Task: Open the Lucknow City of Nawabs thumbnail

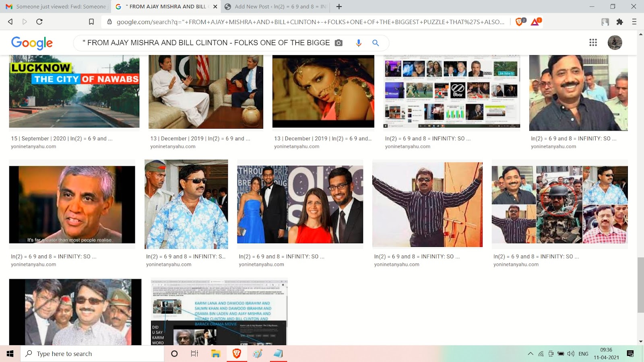Action: point(74,91)
